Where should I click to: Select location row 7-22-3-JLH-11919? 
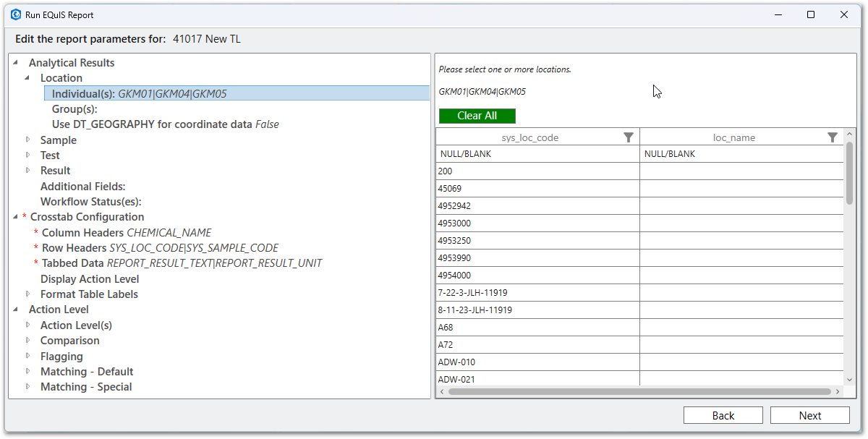[537, 293]
